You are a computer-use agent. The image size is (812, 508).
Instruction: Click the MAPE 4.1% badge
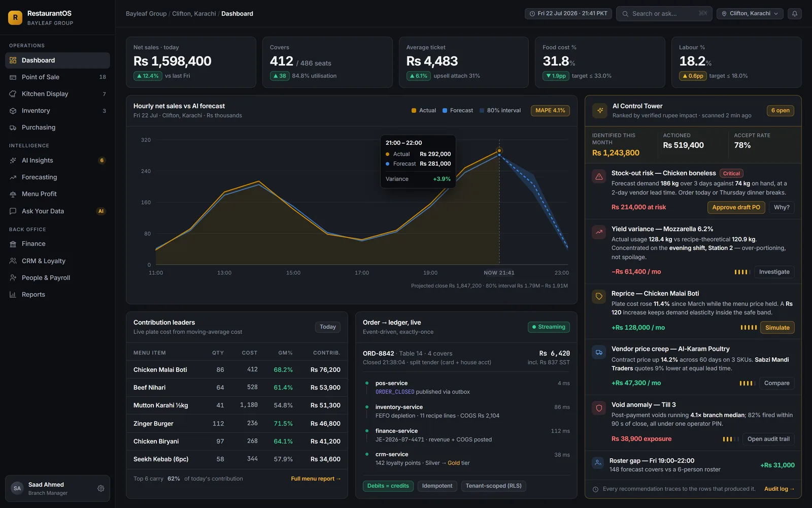coord(550,111)
